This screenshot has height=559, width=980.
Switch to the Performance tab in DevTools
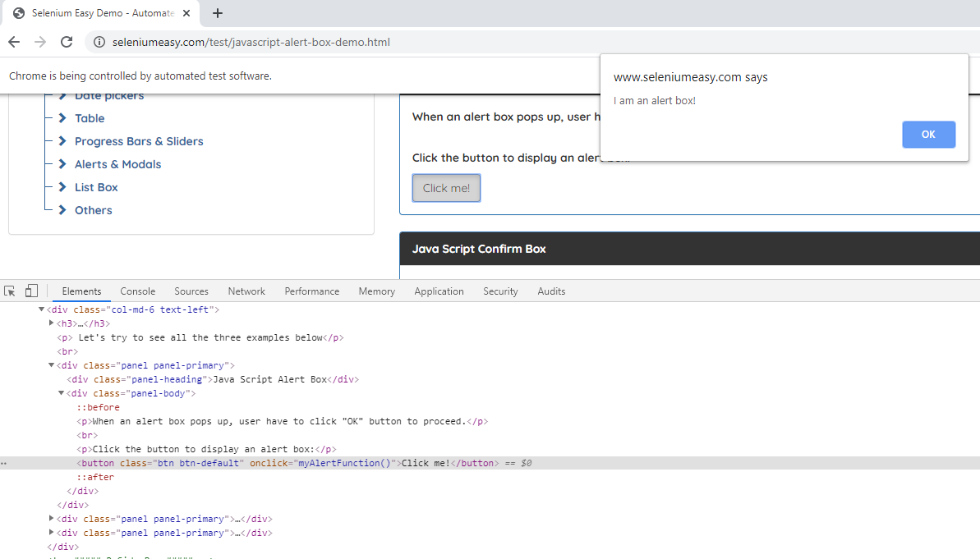point(312,291)
